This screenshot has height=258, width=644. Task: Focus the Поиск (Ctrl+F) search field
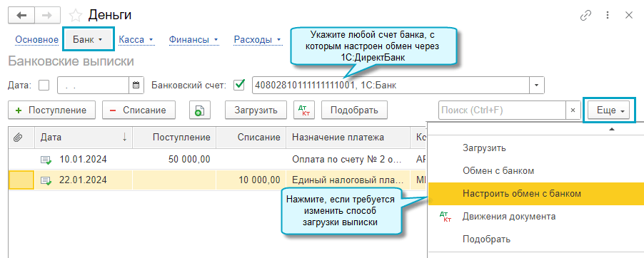pos(503,110)
